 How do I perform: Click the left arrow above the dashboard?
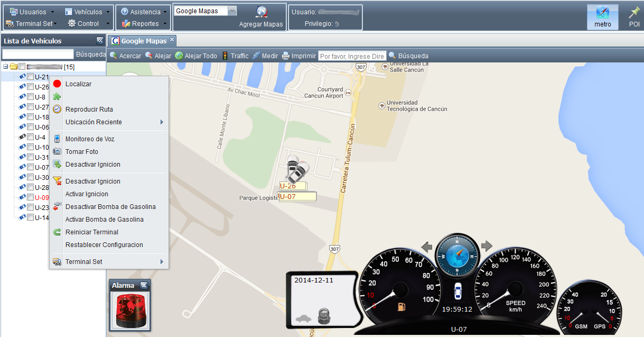coord(427,246)
